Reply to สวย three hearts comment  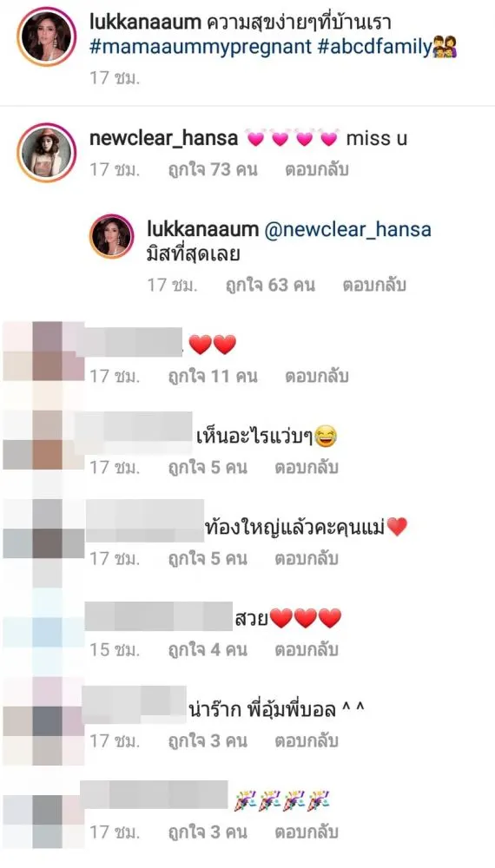point(307,650)
